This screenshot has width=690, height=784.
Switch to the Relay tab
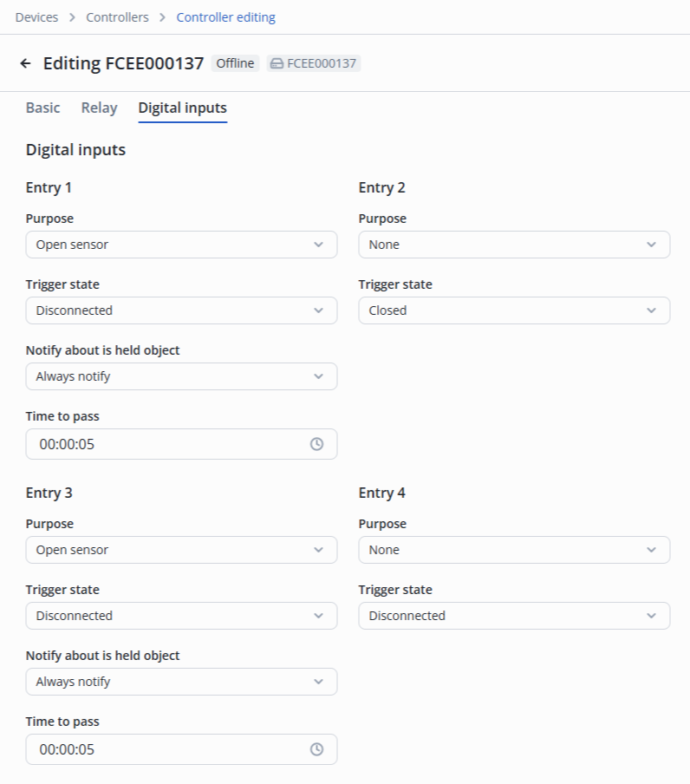point(99,108)
